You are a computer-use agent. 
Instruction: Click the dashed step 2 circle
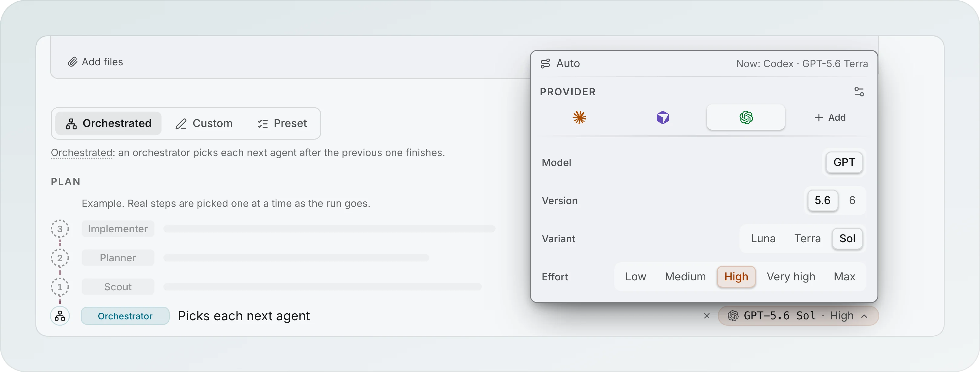(x=60, y=258)
